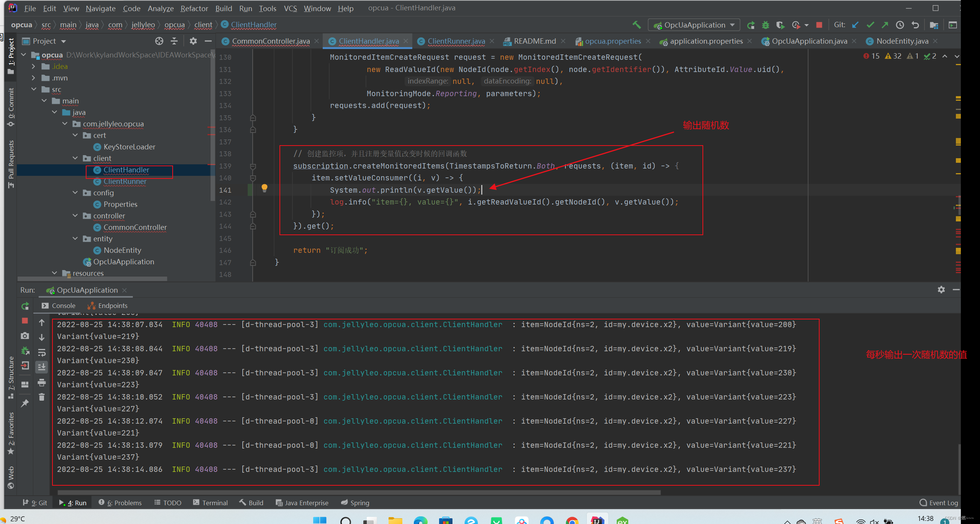Click the lightbulb intention icon
The height and width of the screenshot is (524, 980).
(x=264, y=188)
